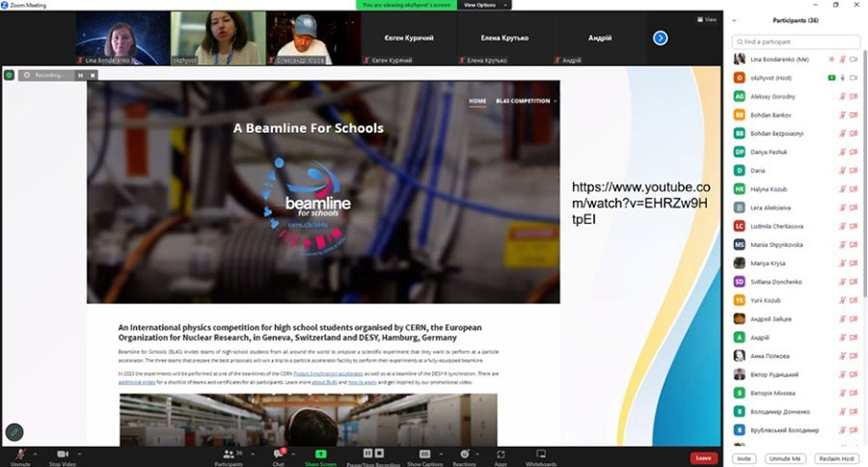Open the View layout menu
868x467 pixels.
(707, 19)
